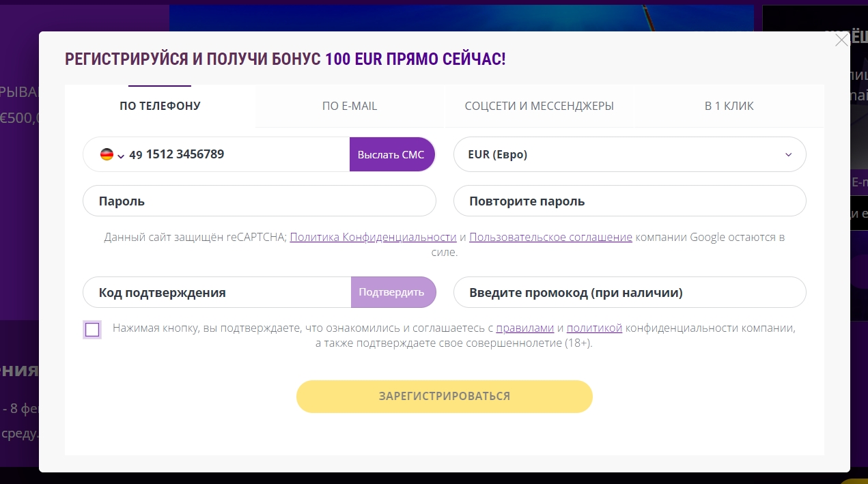Screen dimensions: 868x484
Task: Click the Выслать СМС button
Action: click(x=392, y=154)
